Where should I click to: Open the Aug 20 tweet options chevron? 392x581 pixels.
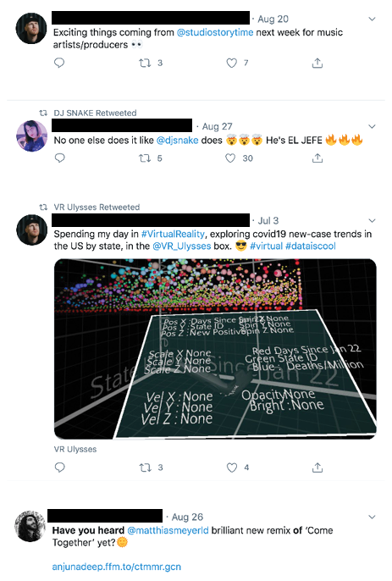coord(372,19)
